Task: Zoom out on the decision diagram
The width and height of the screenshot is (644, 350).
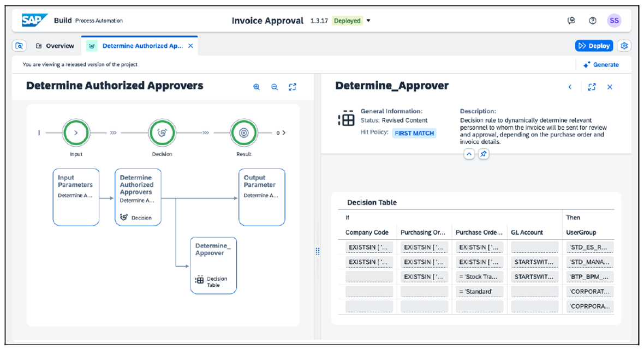Action: point(275,87)
